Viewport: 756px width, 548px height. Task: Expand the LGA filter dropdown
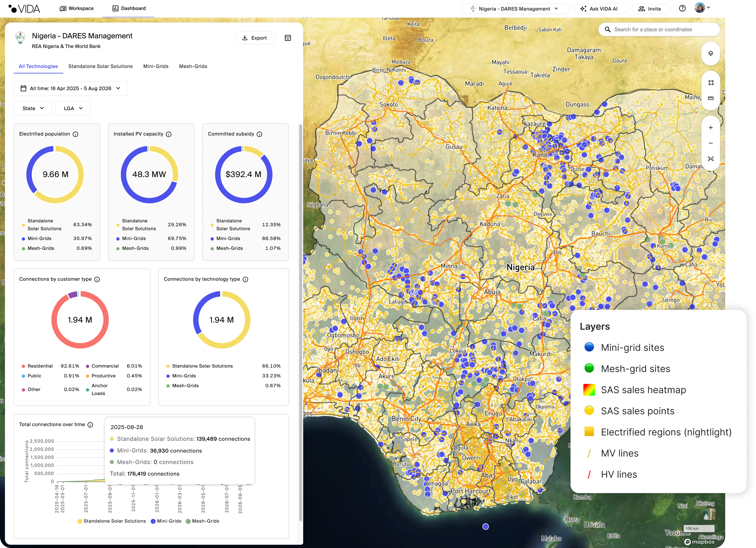tap(73, 108)
